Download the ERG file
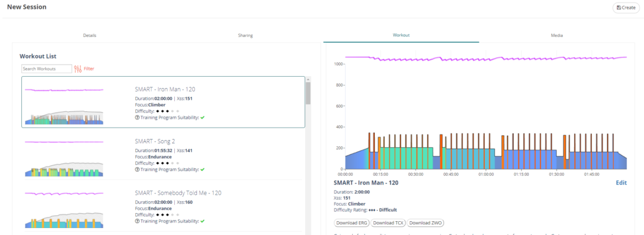 352,223
